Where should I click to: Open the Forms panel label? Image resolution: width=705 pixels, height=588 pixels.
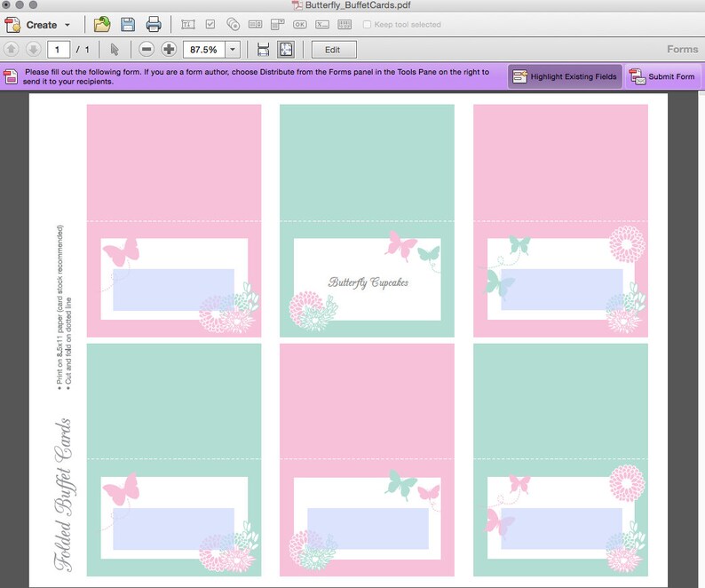pos(682,49)
